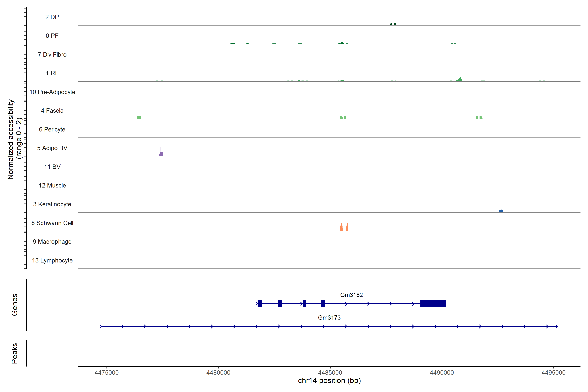Click the first exon of Gm3182
The height and width of the screenshot is (392, 588).
tap(260, 303)
